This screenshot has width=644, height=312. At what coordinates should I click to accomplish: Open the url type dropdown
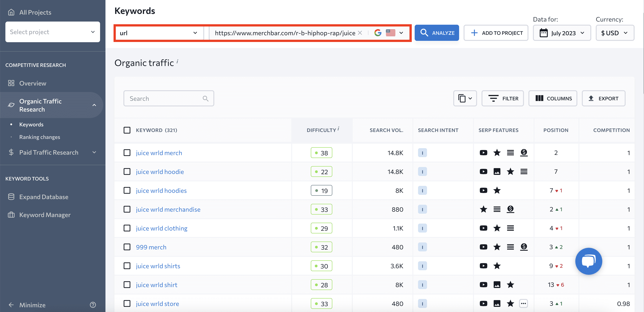tap(159, 33)
